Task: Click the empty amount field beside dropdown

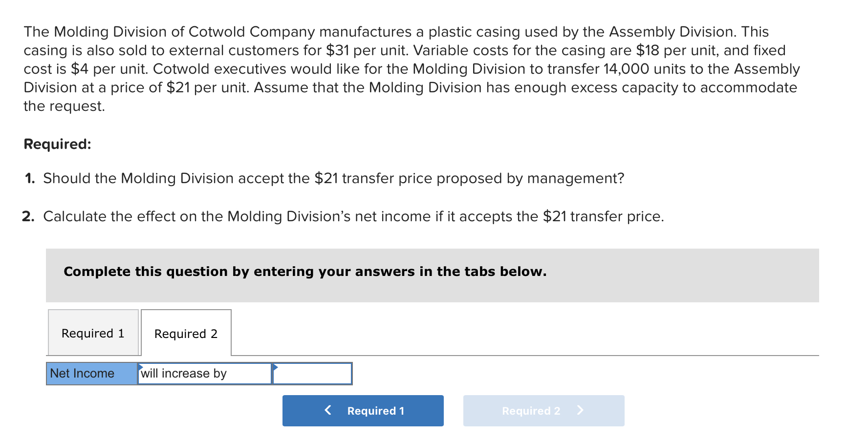Action: pos(312,374)
